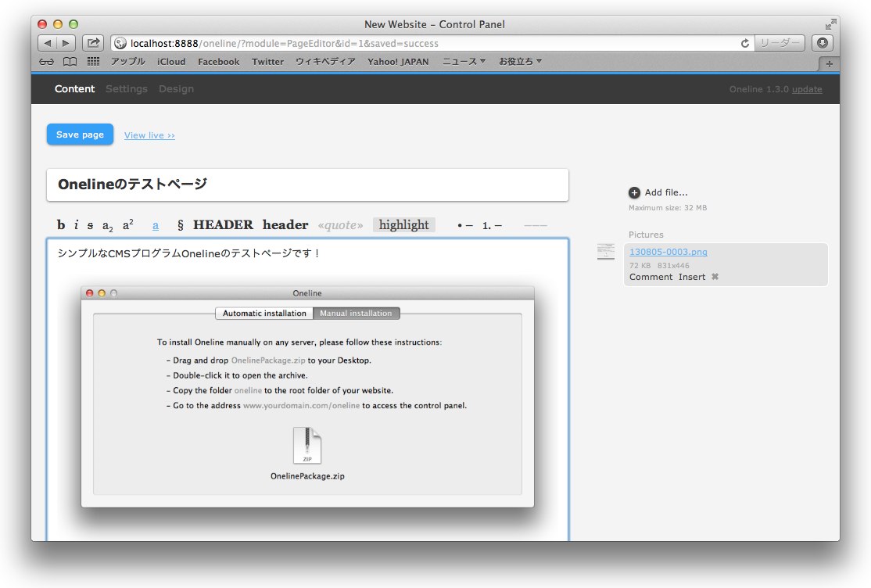Apply uppercase HEADER style
This screenshot has width=871, height=588.
(x=223, y=224)
